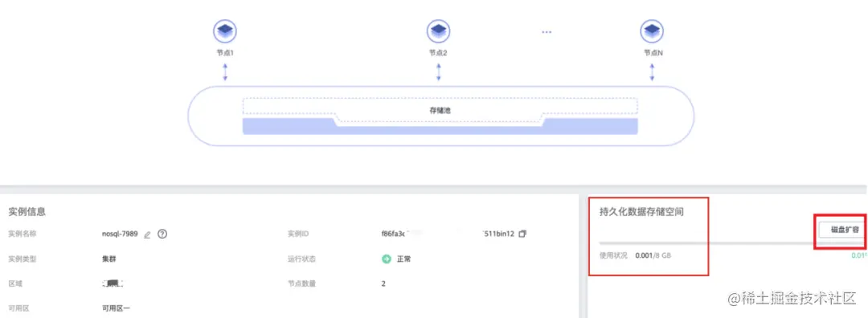Image resolution: width=868 pixels, height=318 pixels.
Task: Click the 实例信息 heading
Action: (27, 211)
